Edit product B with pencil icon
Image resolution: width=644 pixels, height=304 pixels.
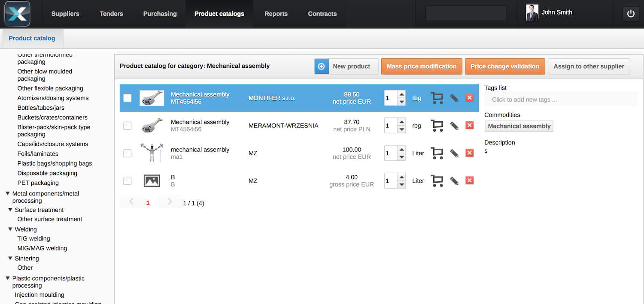[454, 181]
